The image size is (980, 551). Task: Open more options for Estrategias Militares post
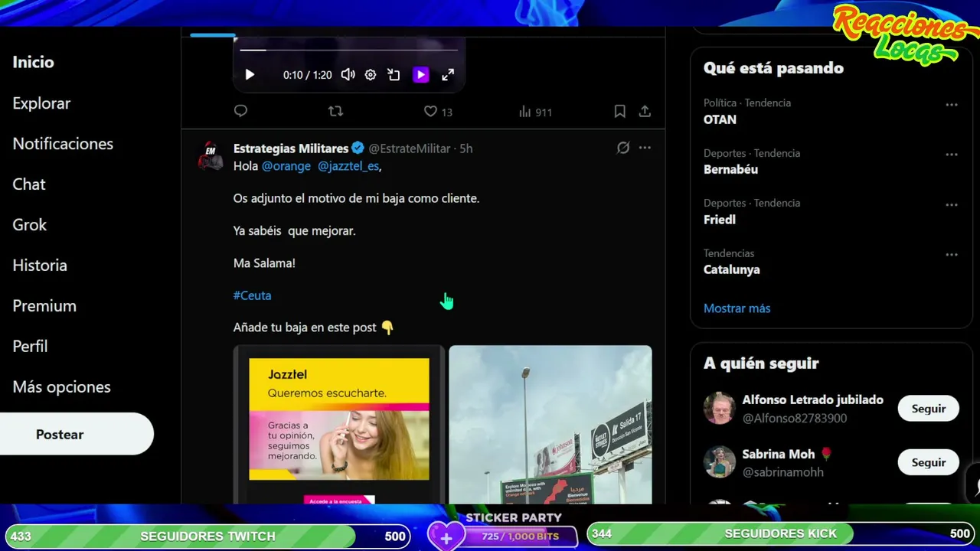tap(645, 148)
